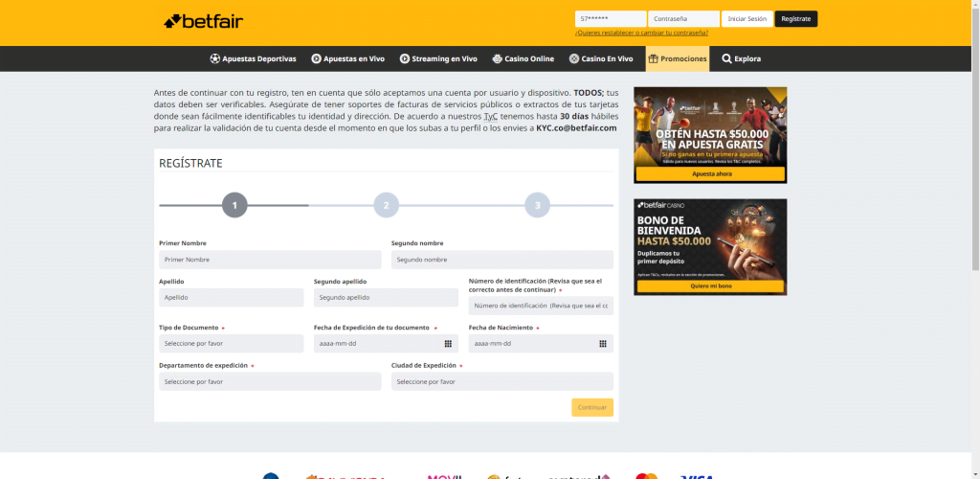This screenshot has width=980, height=479.
Task: Click the TyC terms link
Action: (x=491, y=116)
